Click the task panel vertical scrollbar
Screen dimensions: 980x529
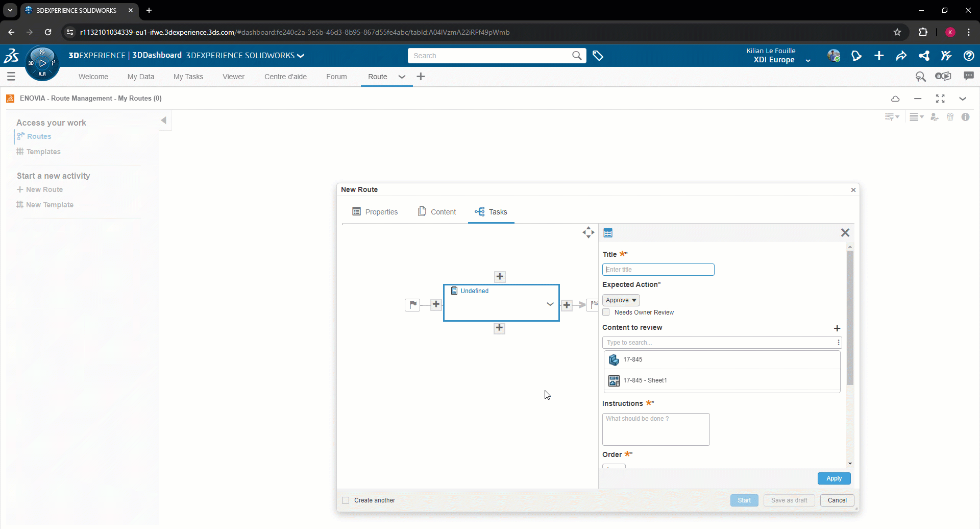pyautogui.click(x=850, y=317)
